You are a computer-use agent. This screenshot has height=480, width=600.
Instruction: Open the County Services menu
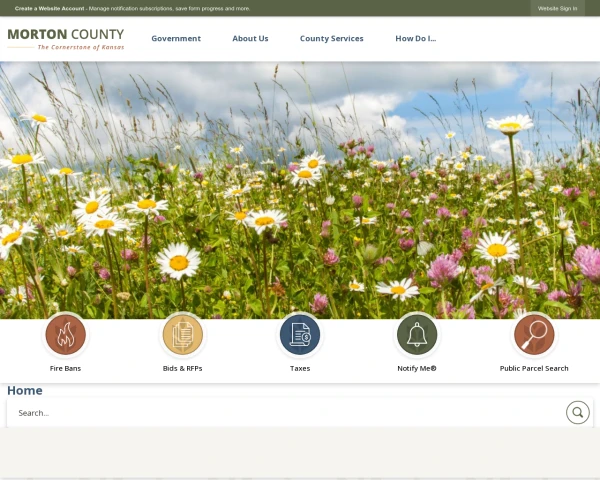[331, 39]
